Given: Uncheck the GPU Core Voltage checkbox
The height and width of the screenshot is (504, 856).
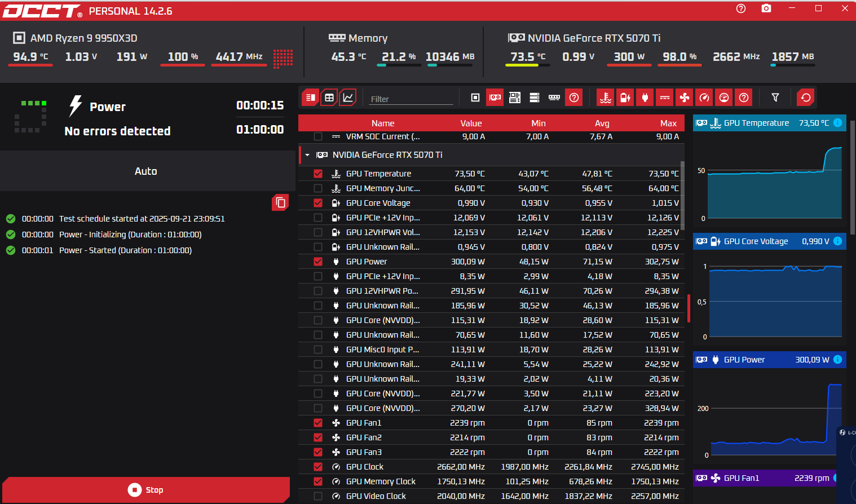Looking at the screenshot, I should point(318,203).
